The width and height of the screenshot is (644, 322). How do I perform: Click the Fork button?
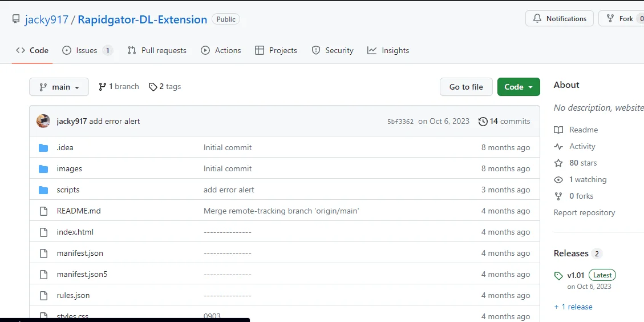[x=621, y=18]
